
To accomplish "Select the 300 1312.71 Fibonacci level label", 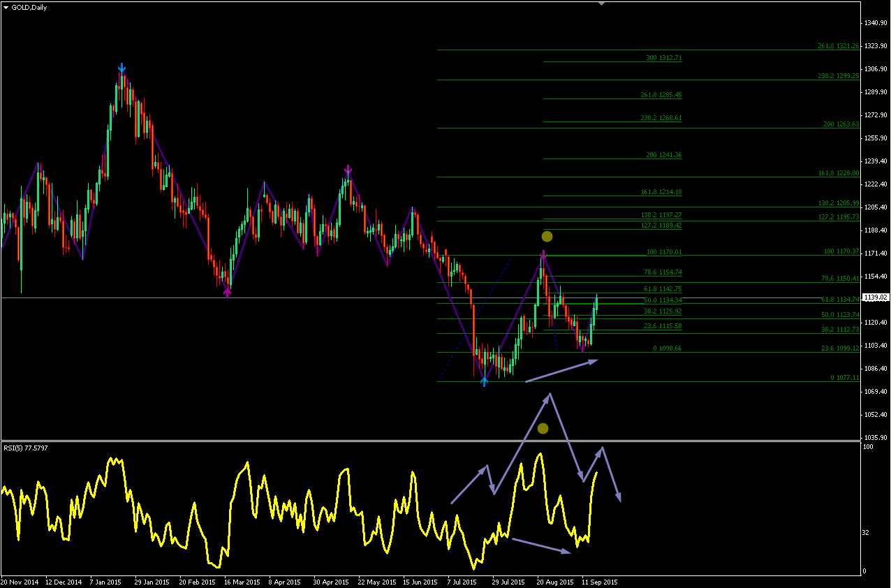I will tap(664, 57).
